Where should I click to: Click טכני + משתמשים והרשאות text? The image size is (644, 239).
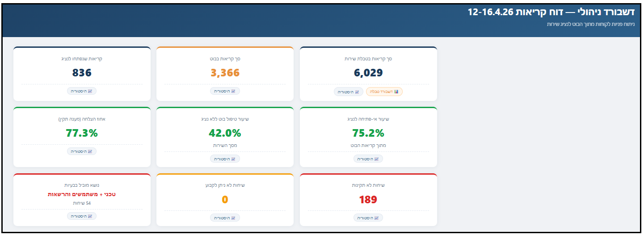(x=82, y=194)
